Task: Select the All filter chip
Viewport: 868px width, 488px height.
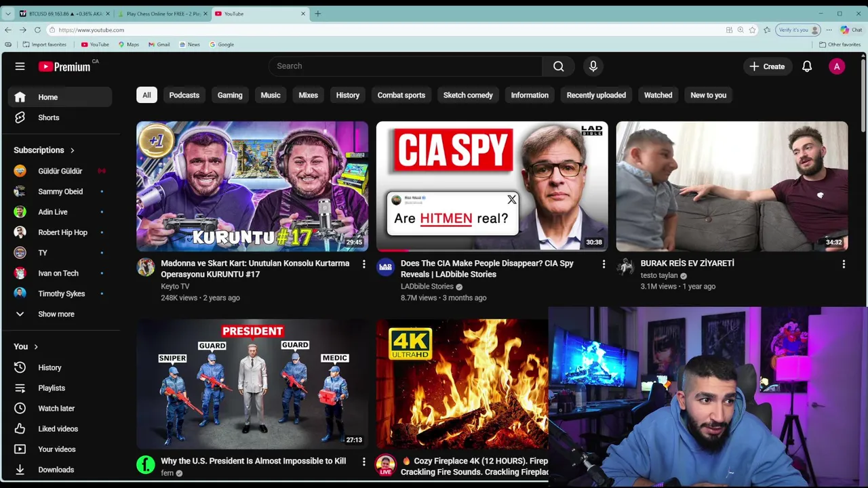Action: [x=146, y=95]
